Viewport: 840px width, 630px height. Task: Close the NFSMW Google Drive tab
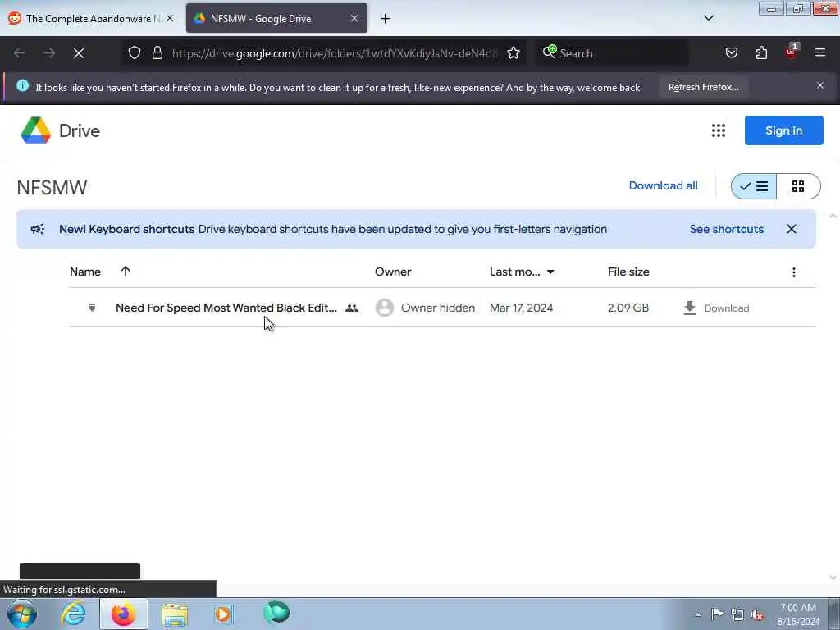(354, 18)
